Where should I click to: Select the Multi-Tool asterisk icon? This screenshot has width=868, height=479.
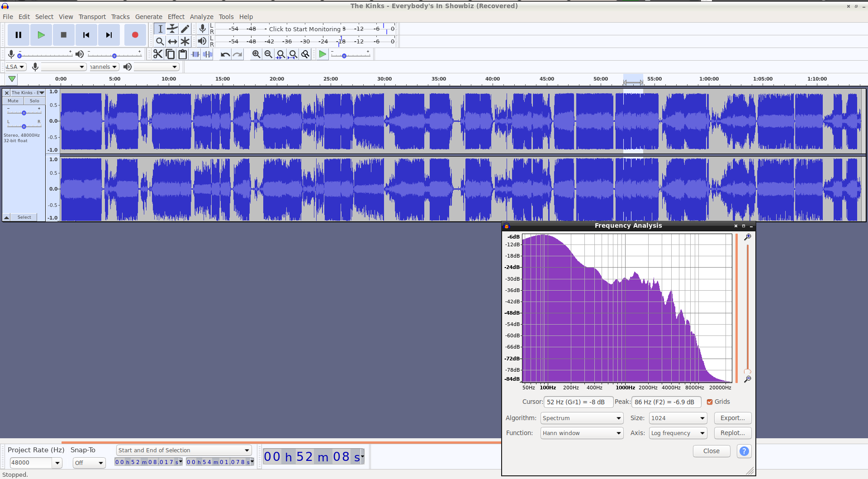tap(185, 42)
